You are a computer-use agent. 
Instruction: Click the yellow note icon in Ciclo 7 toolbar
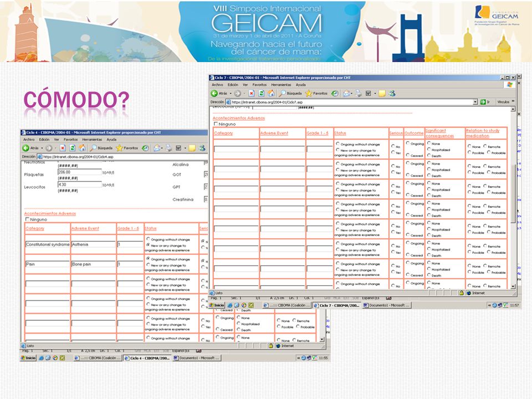coord(382,93)
